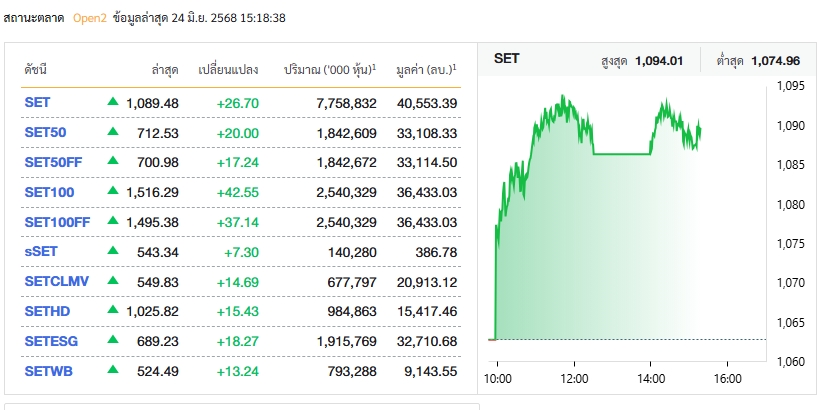The width and height of the screenshot is (819, 410).
Task: Click the up arrow icon next to SET50
Action: coord(113,132)
